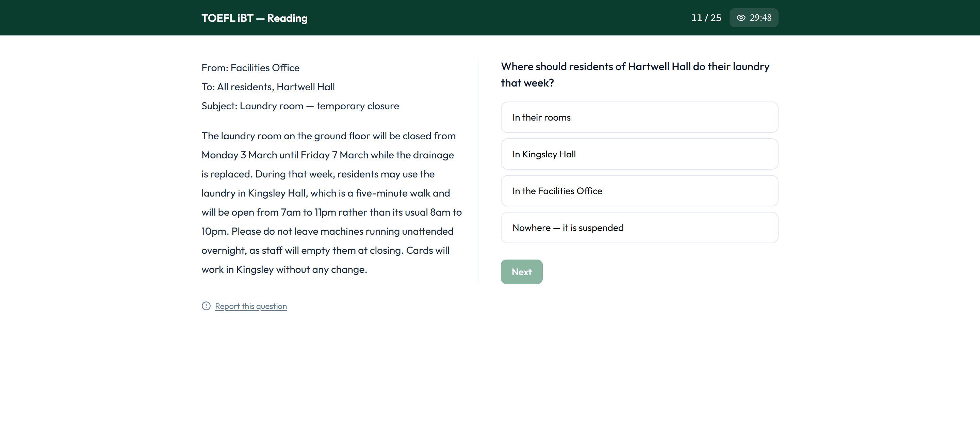Click the 11 / 25 question counter

pos(706,18)
